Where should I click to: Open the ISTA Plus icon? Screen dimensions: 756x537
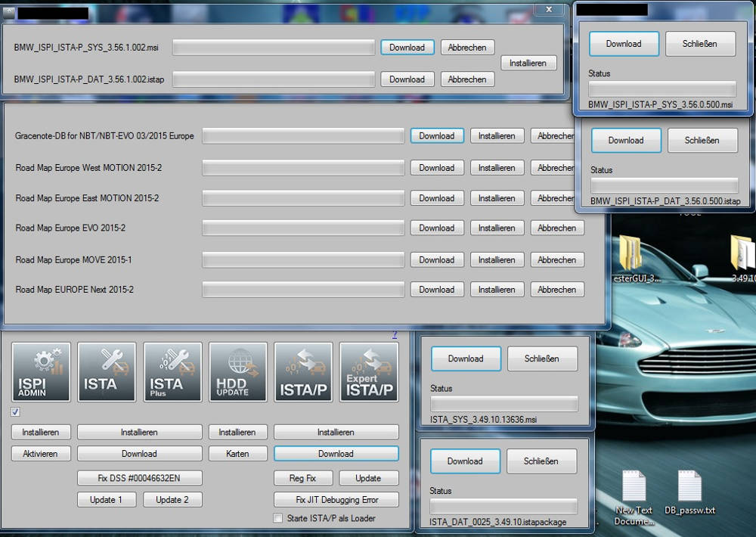172,371
